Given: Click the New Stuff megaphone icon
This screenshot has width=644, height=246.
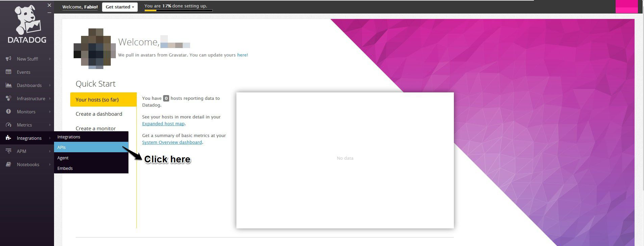Looking at the screenshot, I should point(9,59).
